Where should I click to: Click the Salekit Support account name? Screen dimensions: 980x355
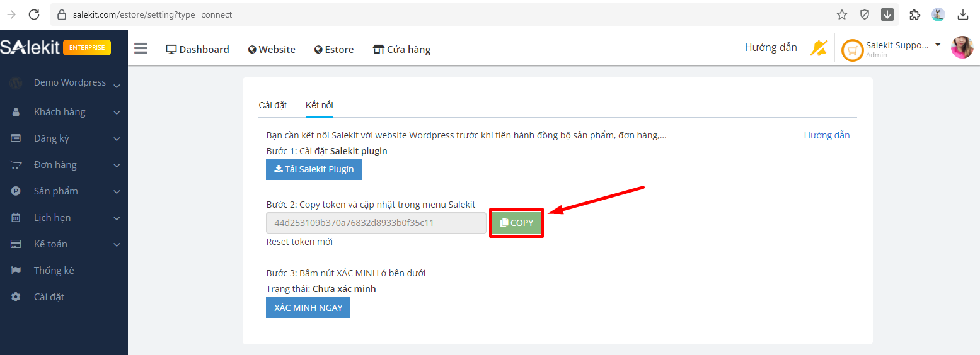tap(897, 45)
